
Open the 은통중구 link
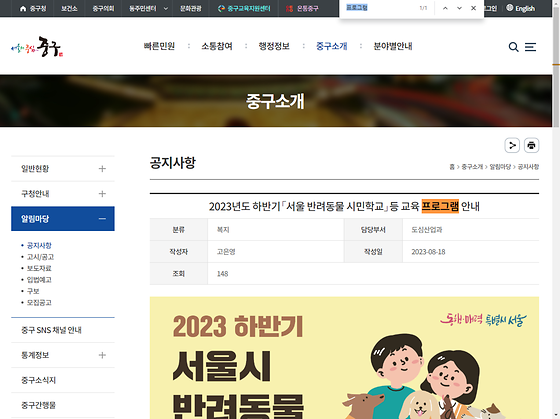(302, 8)
